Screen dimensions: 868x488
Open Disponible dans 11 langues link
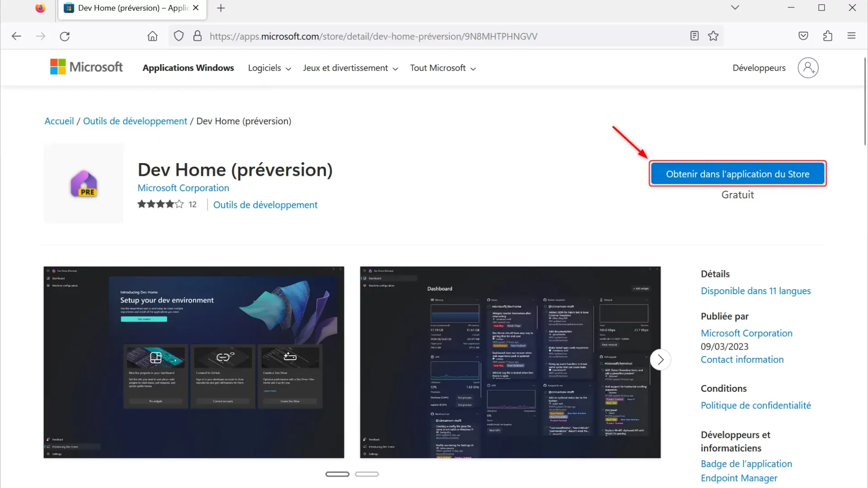click(755, 291)
